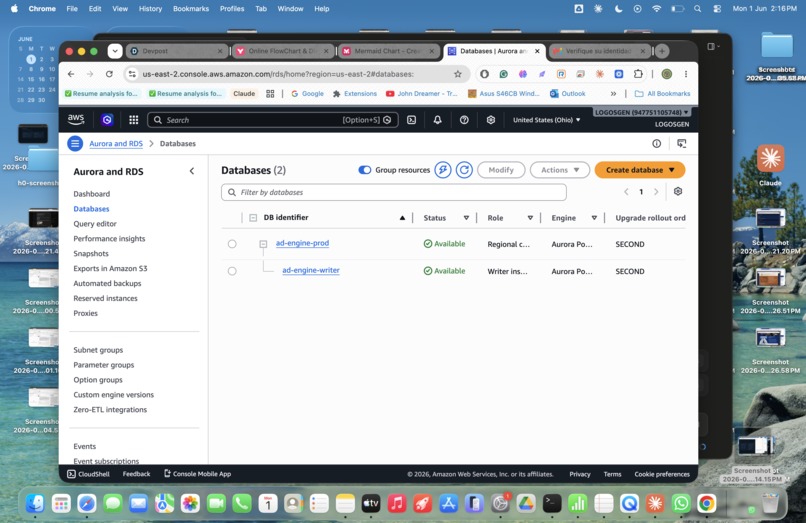
Task: Open the info panel icon
Action: coord(656,143)
